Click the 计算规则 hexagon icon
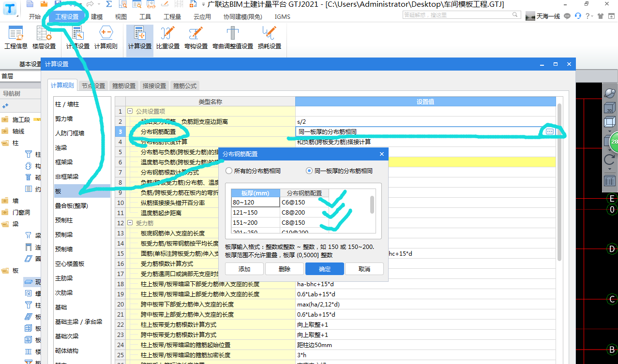 pos(106,33)
